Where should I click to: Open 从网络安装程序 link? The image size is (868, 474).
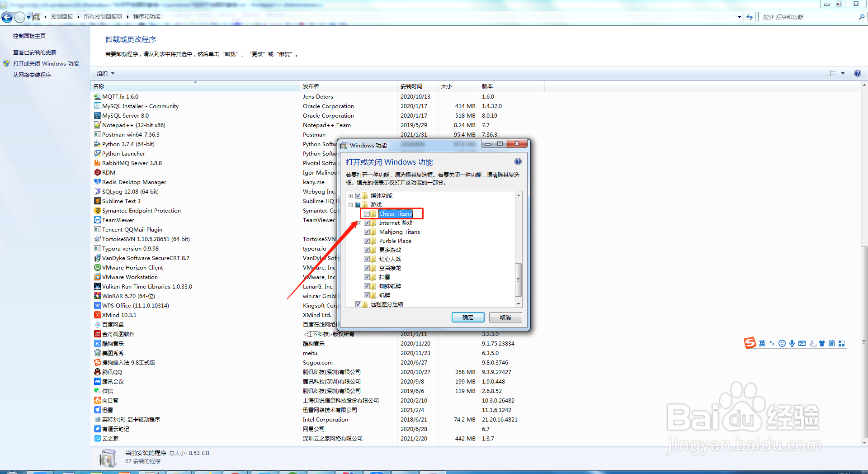coord(32,75)
